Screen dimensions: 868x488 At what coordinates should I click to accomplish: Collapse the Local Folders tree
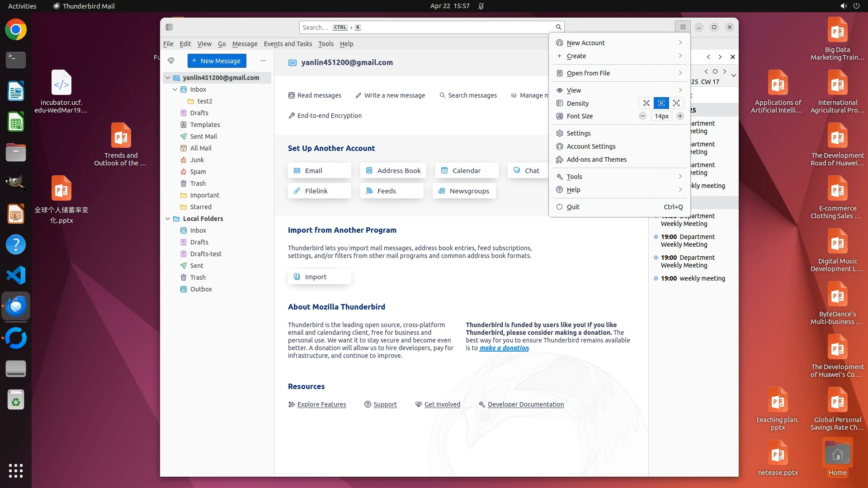point(168,219)
